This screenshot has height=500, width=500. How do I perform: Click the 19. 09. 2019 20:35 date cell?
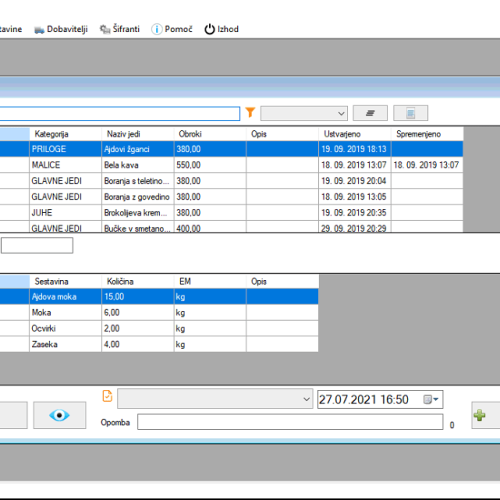pos(355,213)
